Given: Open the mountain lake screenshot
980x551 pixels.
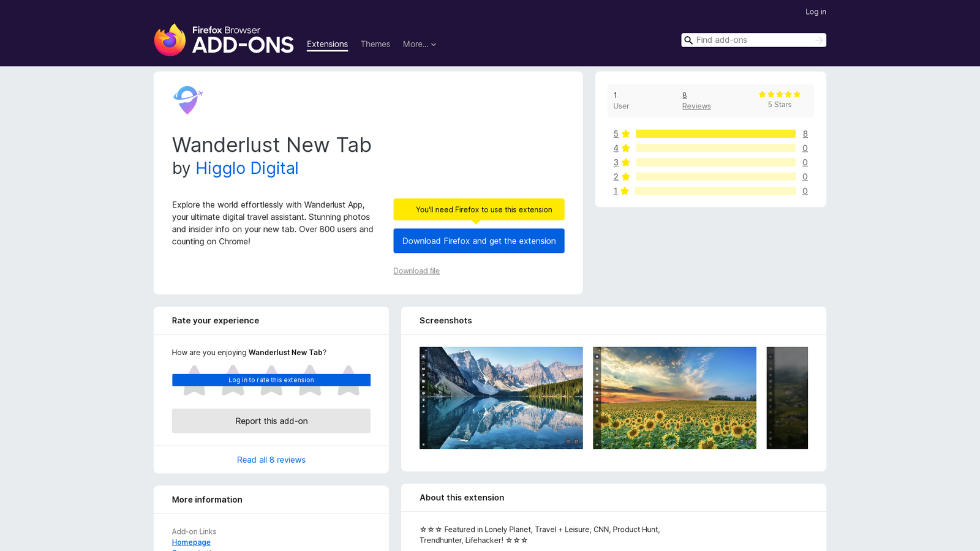Looking at the screenshot, I should pos(501,398).
